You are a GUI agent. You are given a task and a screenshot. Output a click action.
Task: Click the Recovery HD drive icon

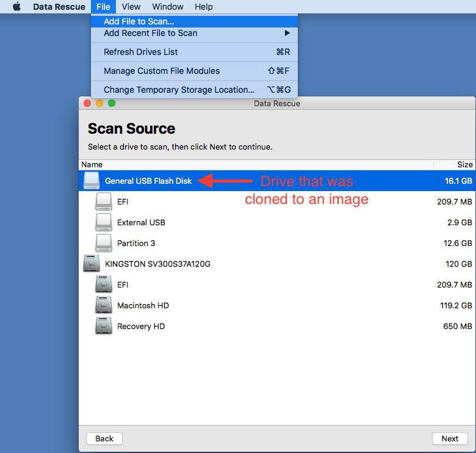104,326
